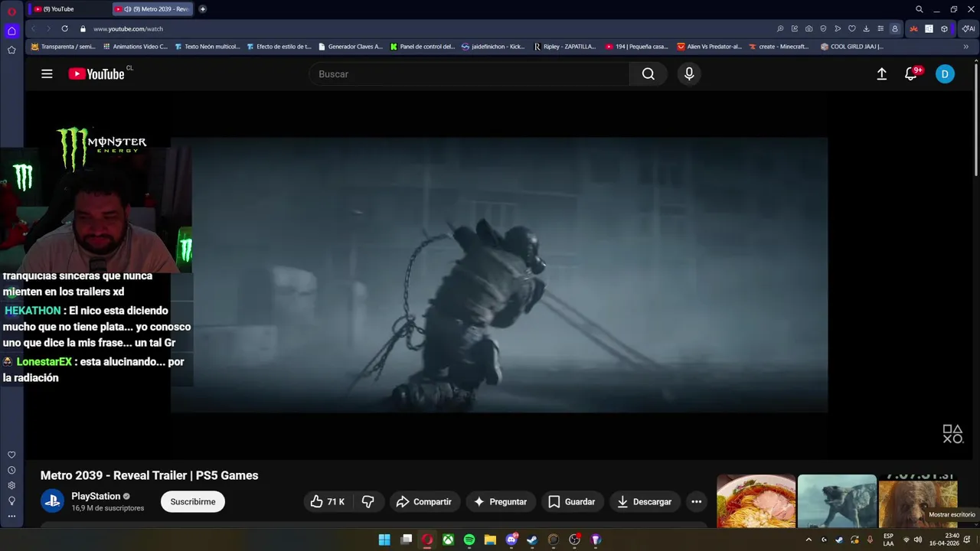Open a new browser tab
980x551 pixels.
coord(203,9)
